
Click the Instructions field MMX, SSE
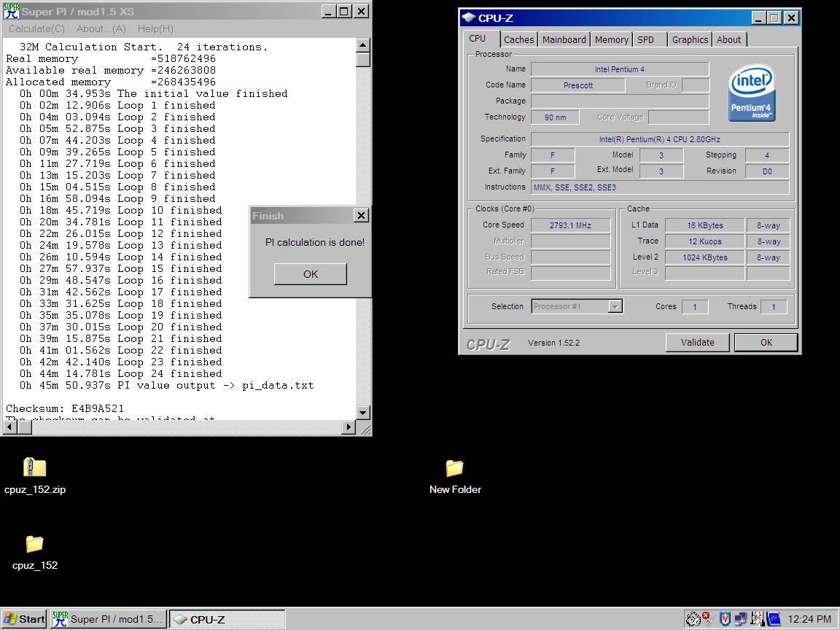click(x=659, y=187)
